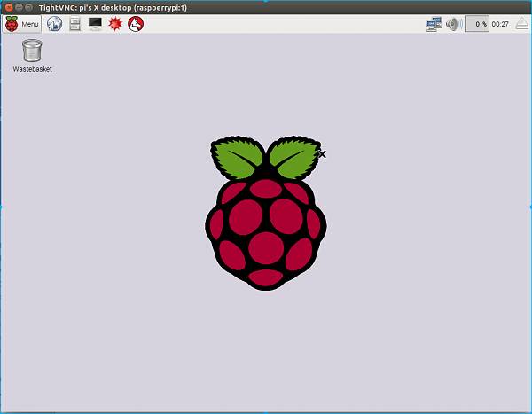Screen dimensions: 532x414
Task: Open the File Manager cabinet icon
Action: (x=74, y=24)
